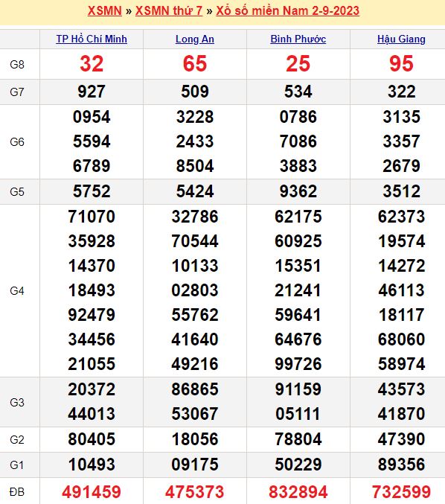Select G6 number 0954
Viewport: 445px width, 504px height.
tap(92, 117)
